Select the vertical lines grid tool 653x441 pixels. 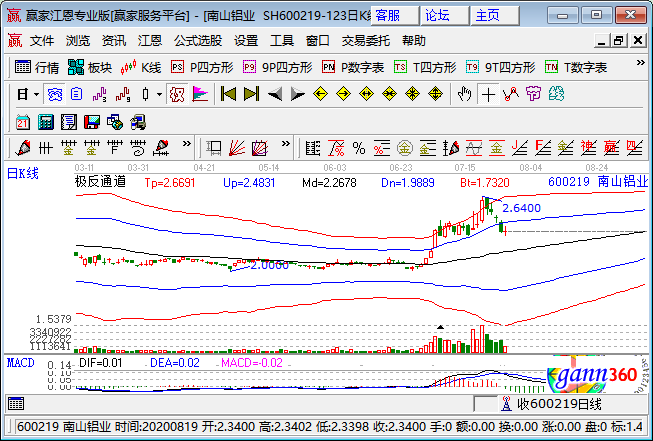(x=46, y=148)
